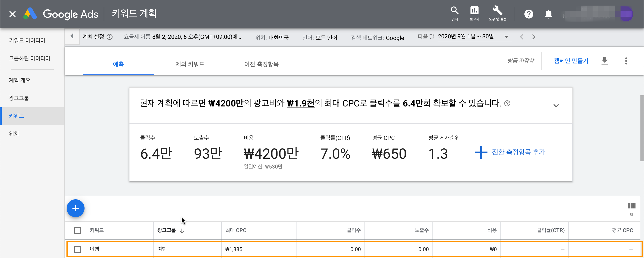Click the 캠페인 만들기 link
Viewport: 644px width, 258px height.
click(x=571, y=61)
